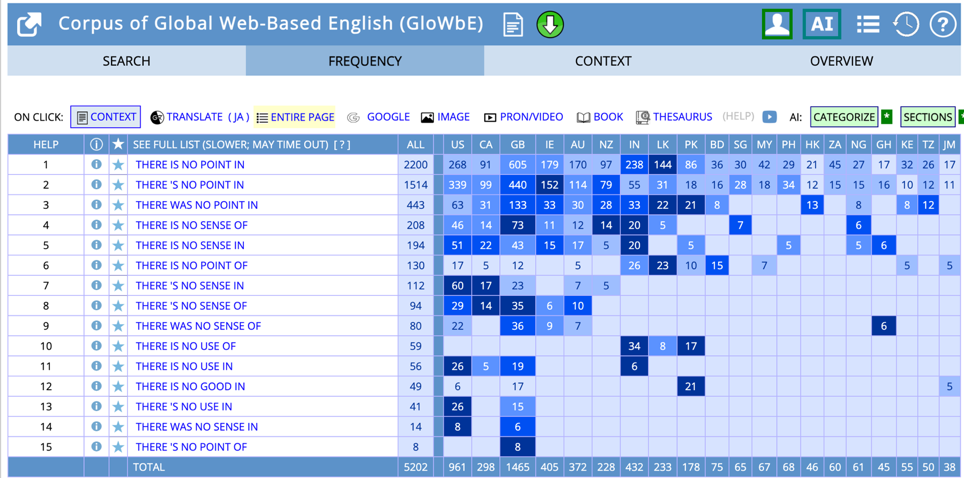Click the dark GB cell showing 605
This screenshot has height=478, width=964.
pyautogui.click(x=518, y=165)
